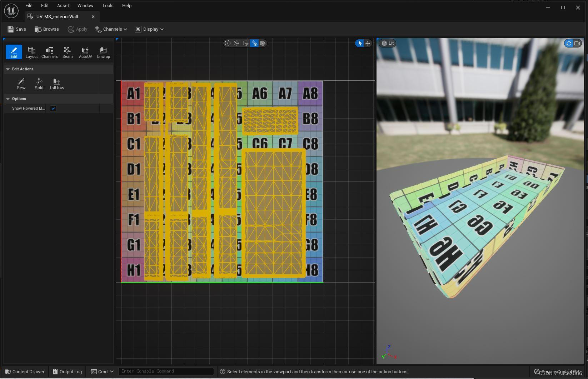Open the Window menu
Viewport: 588px width, 379px height.
tap(85, 6)
